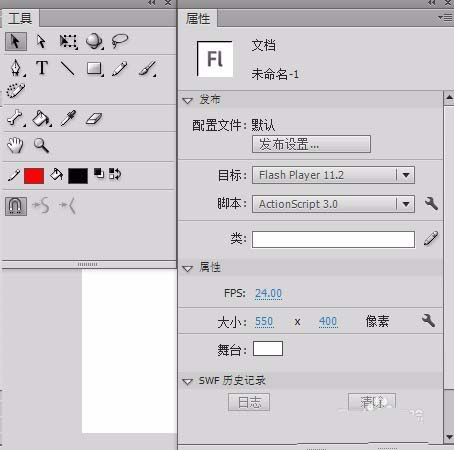The height and width of the screenshot is (450, 454).
Task: Collapse the 属性 section
Action: click(x=188, y=268)
